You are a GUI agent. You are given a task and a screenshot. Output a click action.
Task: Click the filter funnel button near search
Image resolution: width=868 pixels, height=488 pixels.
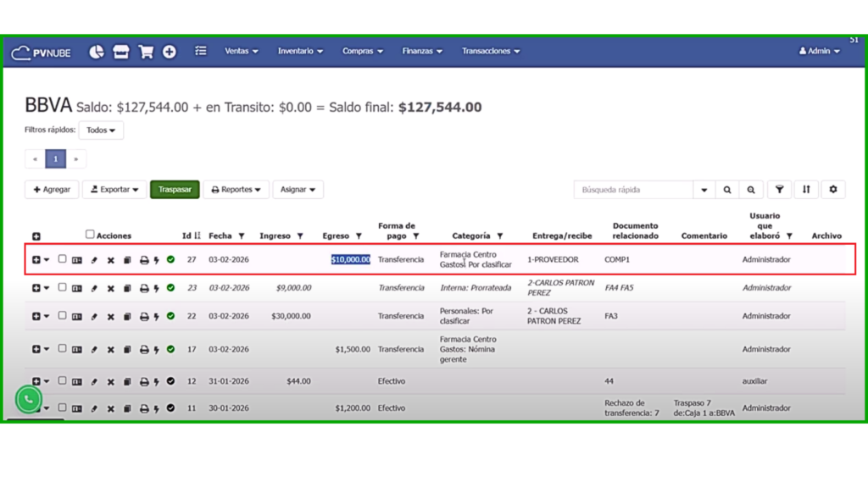pyautogui.click(x=779, y=190)
